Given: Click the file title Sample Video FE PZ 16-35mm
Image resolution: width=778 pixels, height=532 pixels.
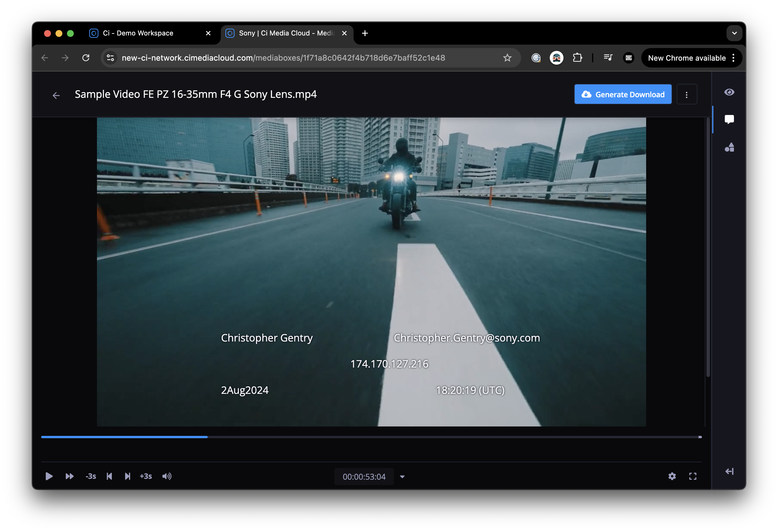Looking at the screenshot, I should 196,94.
